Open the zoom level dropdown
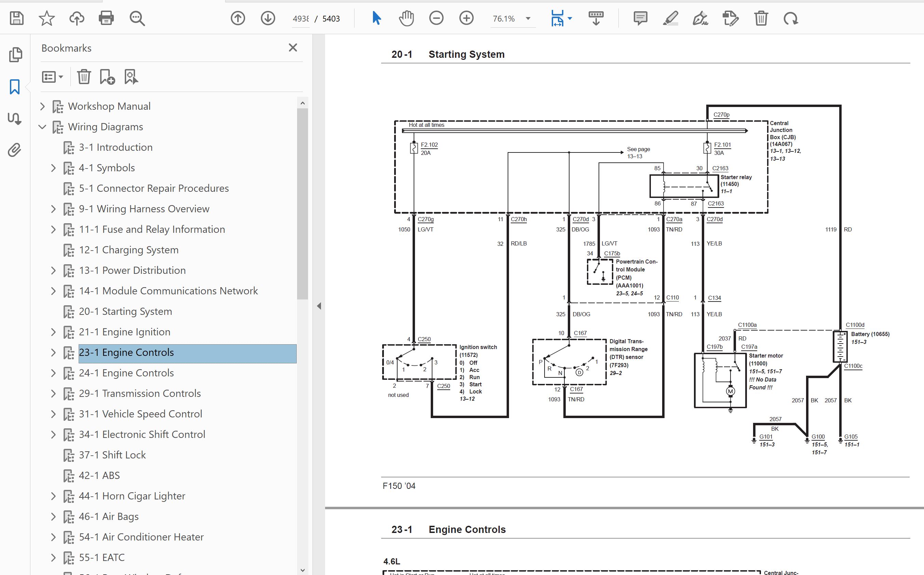 click(x=528, y=19)
